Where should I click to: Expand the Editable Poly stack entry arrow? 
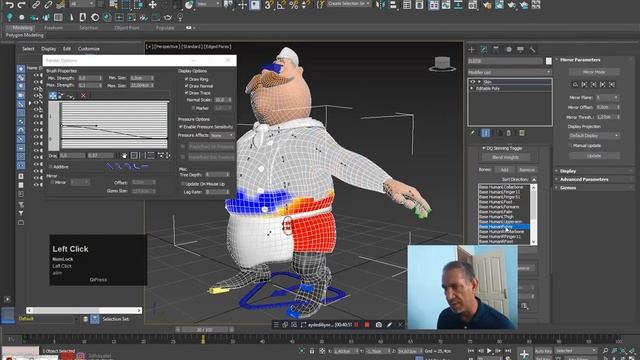472,88
